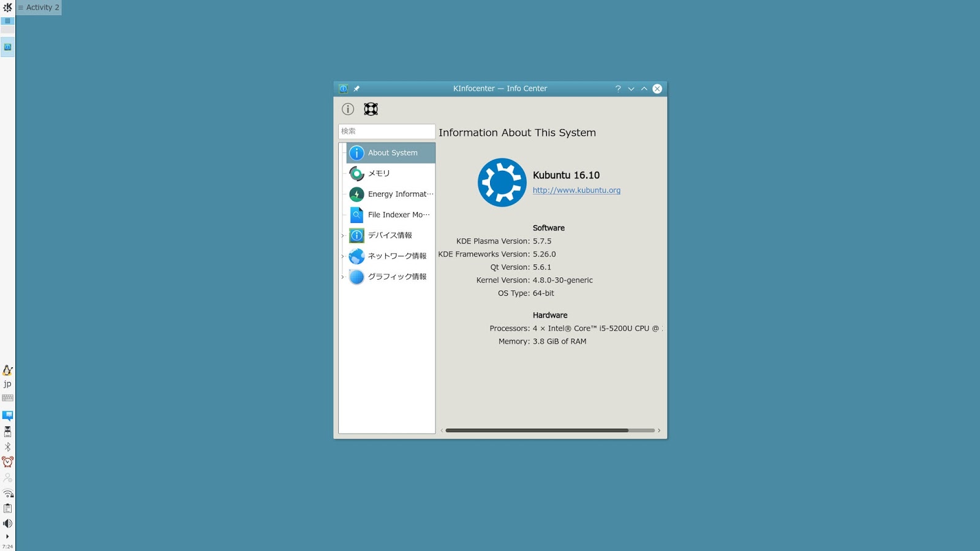Open the audio volume tray icon
980x551 pixels.
tap(7, 523)
